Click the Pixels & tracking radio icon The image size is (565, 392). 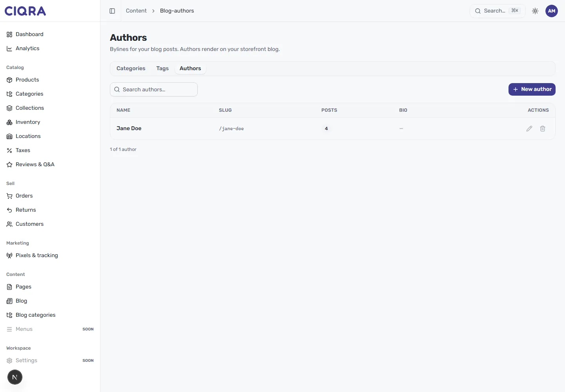point(9,256)
